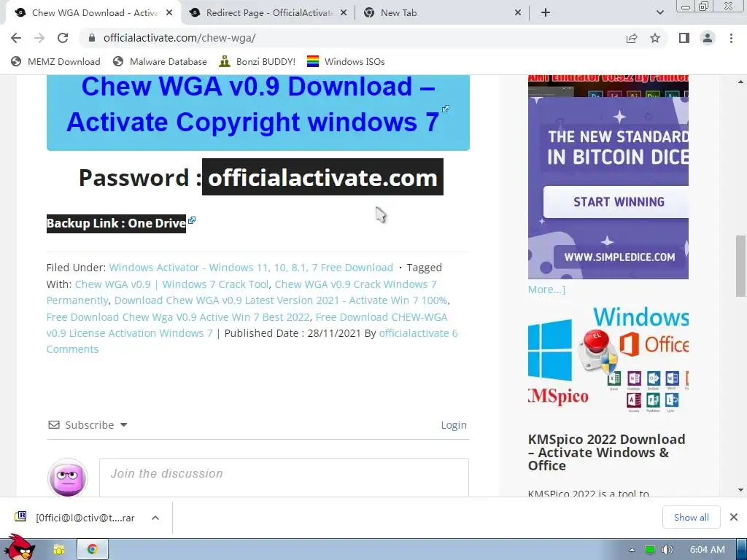Click the More...] sidebar link
The image size is (747, 560).
tap(546, 289)
